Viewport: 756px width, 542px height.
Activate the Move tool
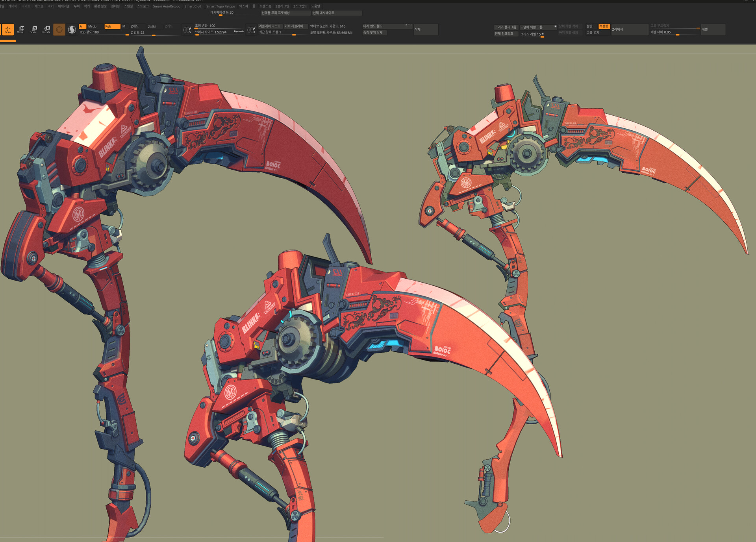coord(20,30)
